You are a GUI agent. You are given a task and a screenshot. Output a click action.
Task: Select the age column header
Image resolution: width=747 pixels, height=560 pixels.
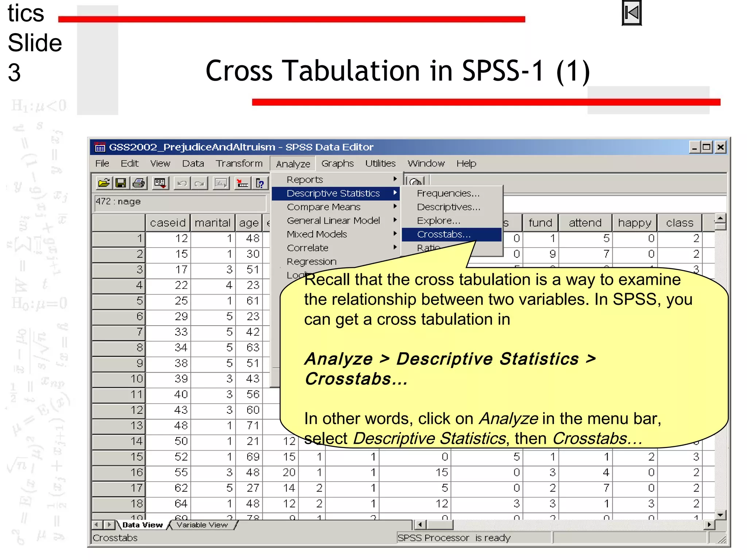tap(249, 223)
